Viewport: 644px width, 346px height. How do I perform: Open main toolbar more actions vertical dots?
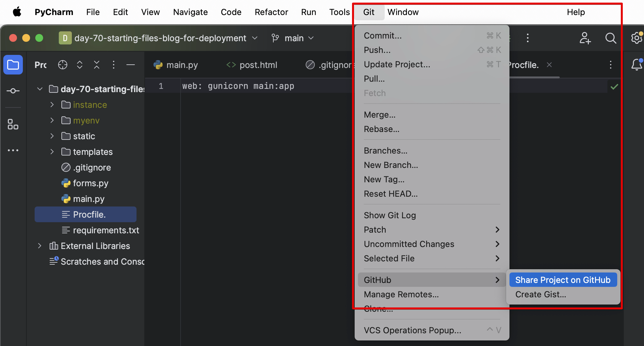click(528, 38)
